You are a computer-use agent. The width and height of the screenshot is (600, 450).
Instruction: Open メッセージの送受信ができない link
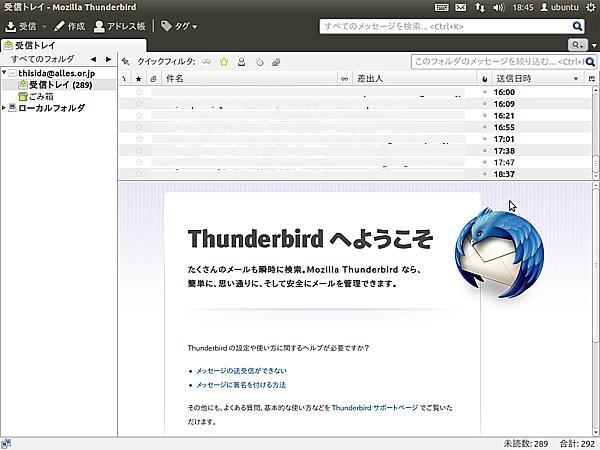(x=241, y=371)
